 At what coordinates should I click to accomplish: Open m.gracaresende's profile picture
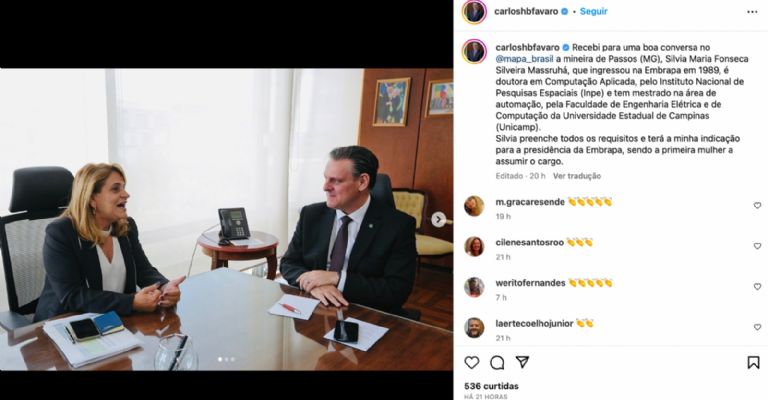click(x=474, y=206)
